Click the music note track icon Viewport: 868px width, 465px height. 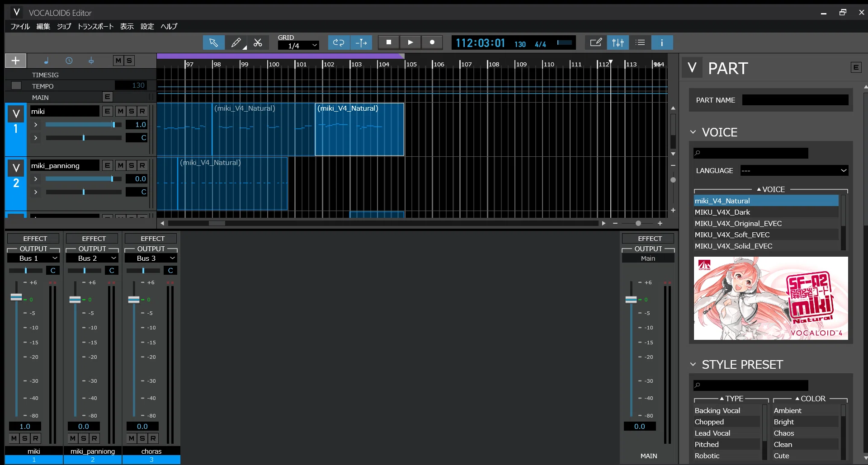(46, 61)
